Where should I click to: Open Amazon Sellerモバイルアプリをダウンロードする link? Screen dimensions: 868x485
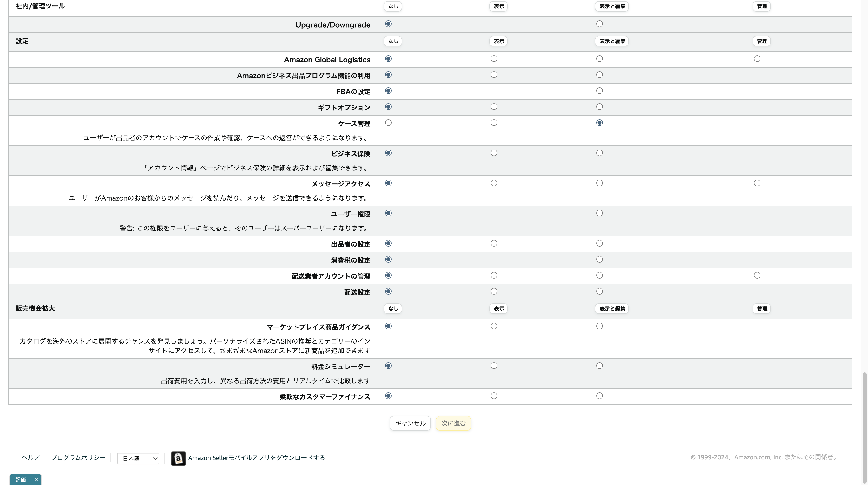[256, 458]
